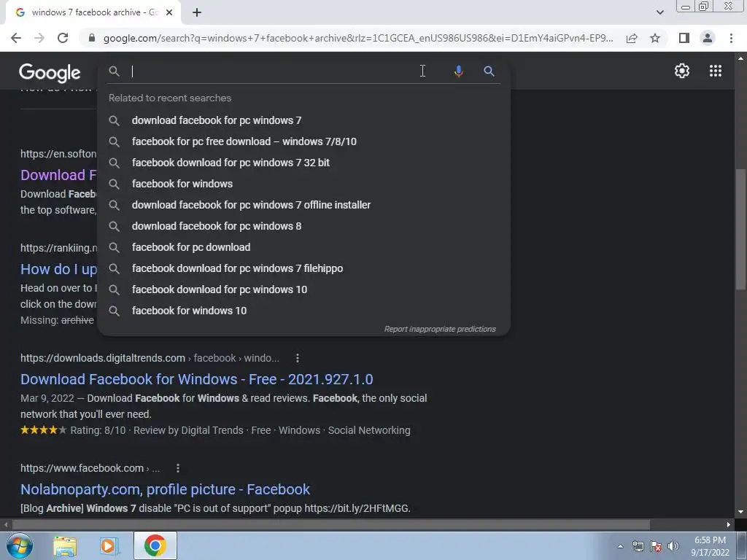Open Windows Media Player from taskbar
The image size is (747, 560).
tap(109, 545)
